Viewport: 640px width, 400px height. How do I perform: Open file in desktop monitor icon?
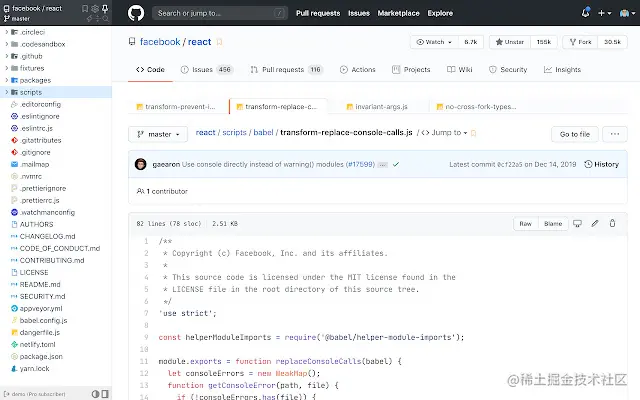pyautogui.click(x=577, y=223)
